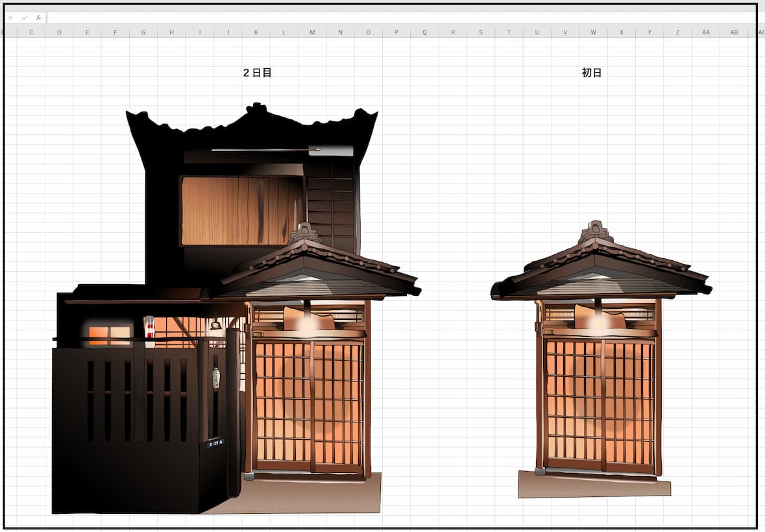
Task: Select the cell containing 初日
Action: (x=592, y=73)
